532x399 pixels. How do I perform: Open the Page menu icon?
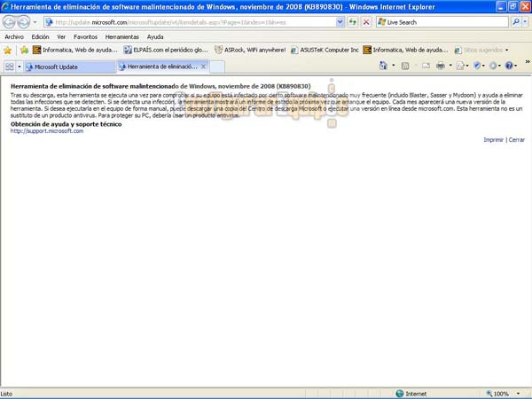(x=462, y=66)
